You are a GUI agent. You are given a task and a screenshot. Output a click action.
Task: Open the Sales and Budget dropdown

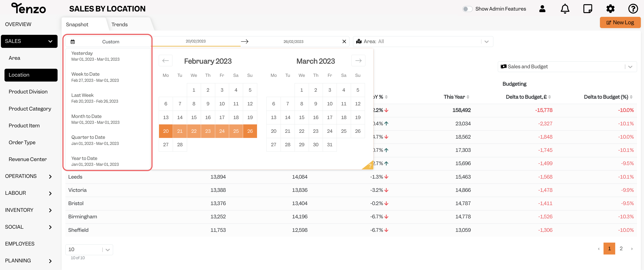(567, 67)
